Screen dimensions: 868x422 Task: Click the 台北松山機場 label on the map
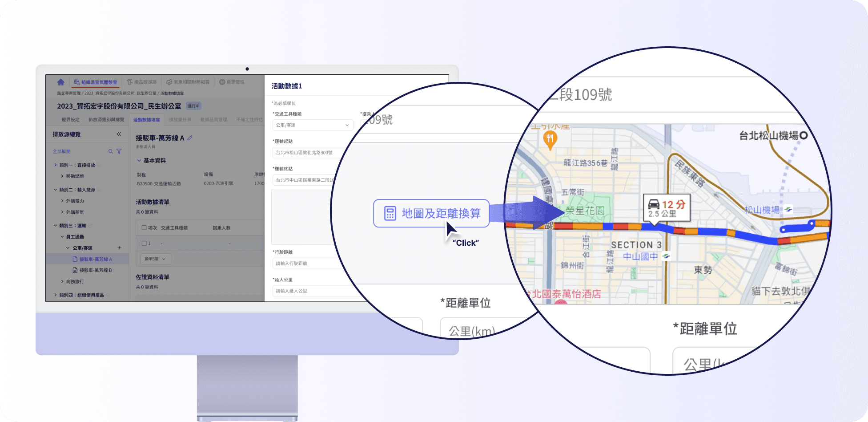[769, 136]
